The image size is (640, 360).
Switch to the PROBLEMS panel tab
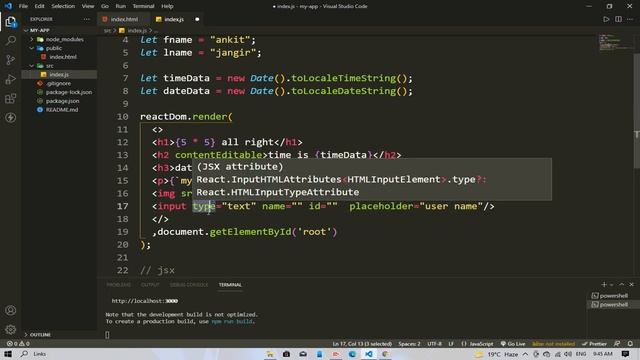point(119,284)
